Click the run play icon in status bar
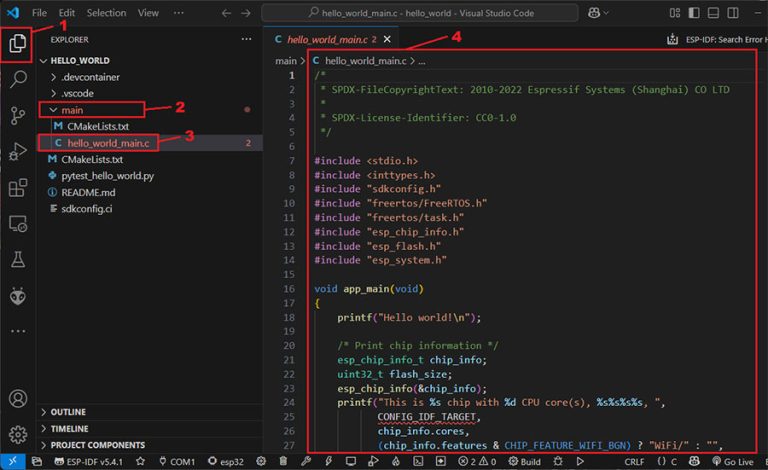Image resolution: width=768 pixels, height=470 pixels. (580, 461)
